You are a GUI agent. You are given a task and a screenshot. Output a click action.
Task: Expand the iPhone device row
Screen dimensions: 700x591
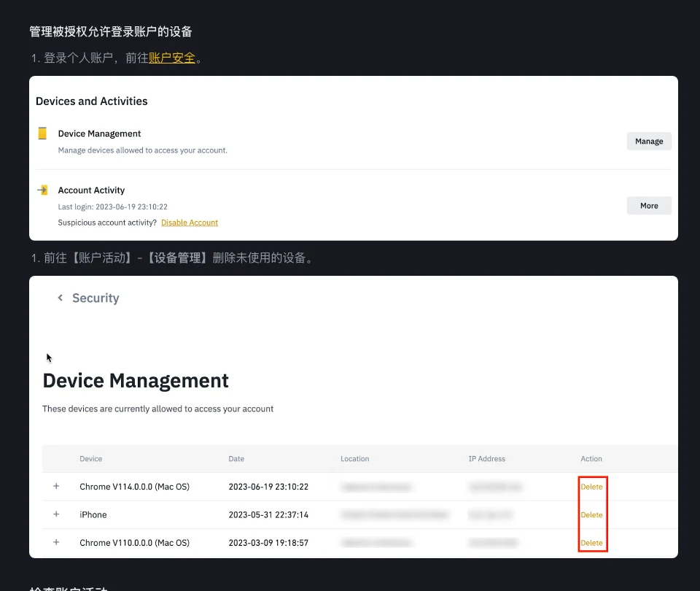56,514
